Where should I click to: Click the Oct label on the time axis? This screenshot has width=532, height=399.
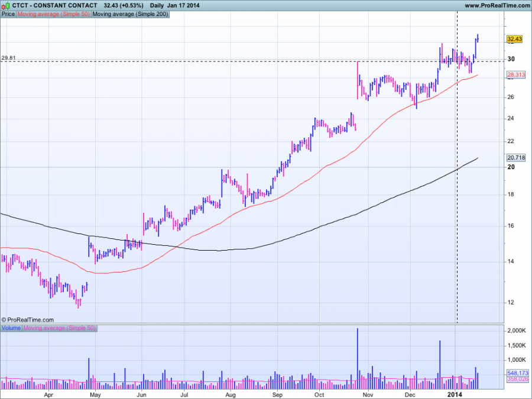[319, 395]
